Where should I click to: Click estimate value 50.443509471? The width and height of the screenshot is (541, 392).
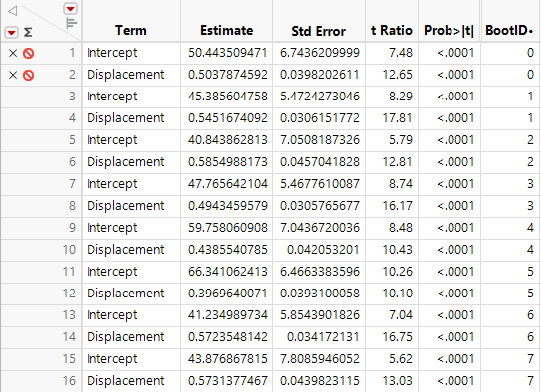coord(228,53)
